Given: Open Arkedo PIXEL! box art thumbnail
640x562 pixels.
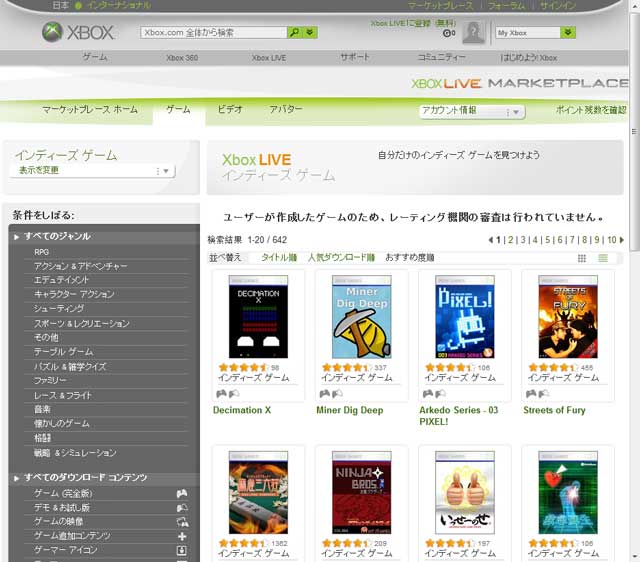Looking at the screenshot, I should click(465, 317).
